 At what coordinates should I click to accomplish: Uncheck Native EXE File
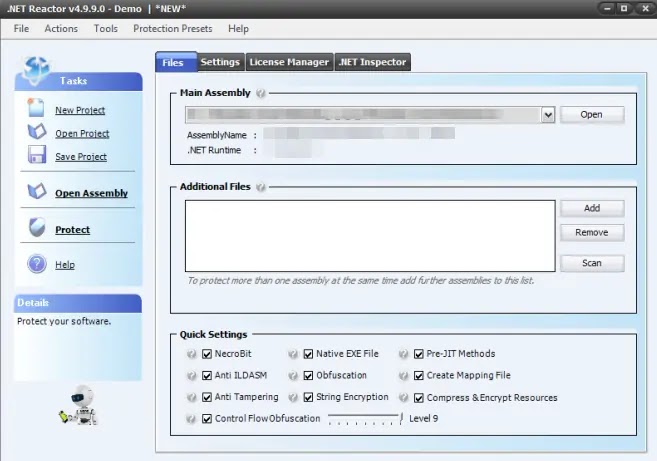pyautogui.click(x=308, y=354)
